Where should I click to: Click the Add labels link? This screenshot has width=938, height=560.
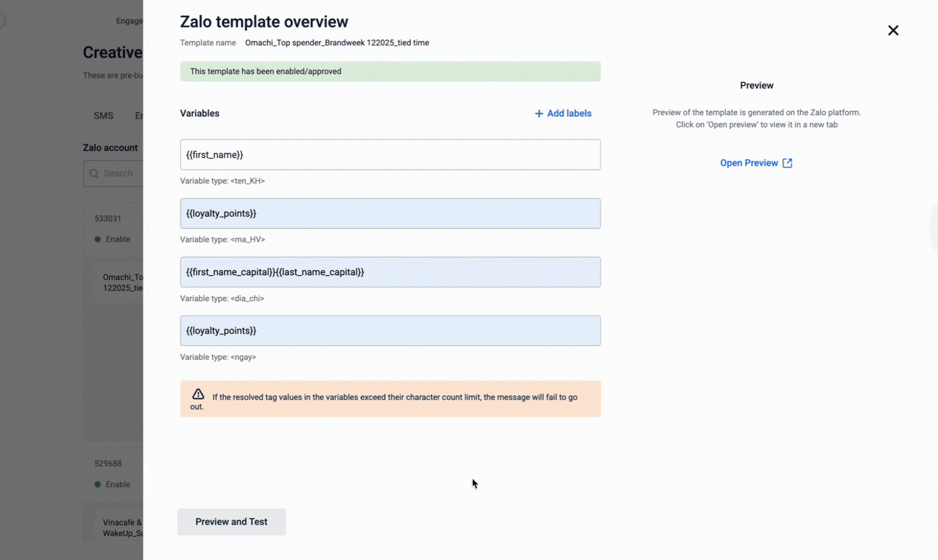[563, 114]
